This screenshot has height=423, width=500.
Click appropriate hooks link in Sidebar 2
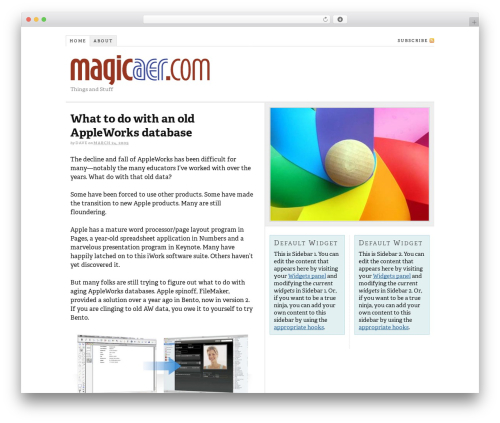pyautogui.click(x=384, y=327)
